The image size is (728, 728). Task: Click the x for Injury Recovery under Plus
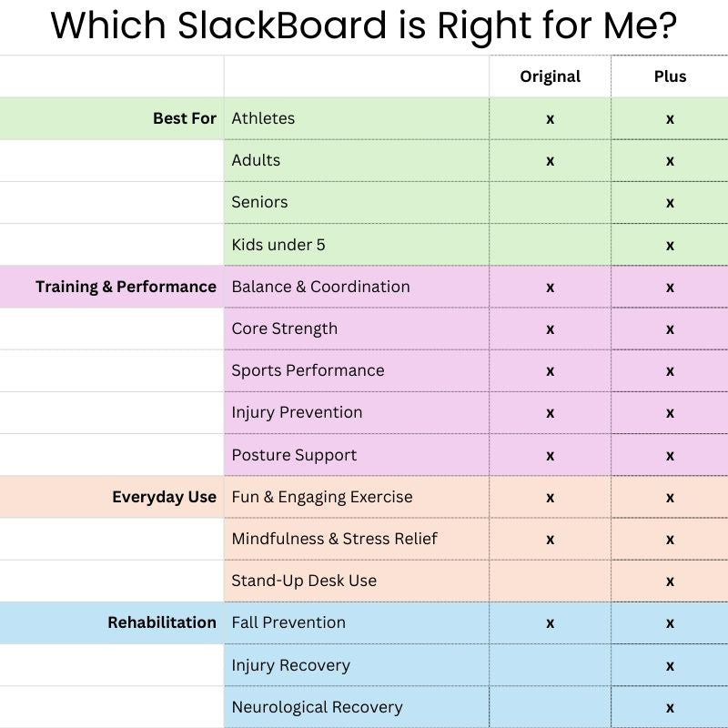coord(670,666)
